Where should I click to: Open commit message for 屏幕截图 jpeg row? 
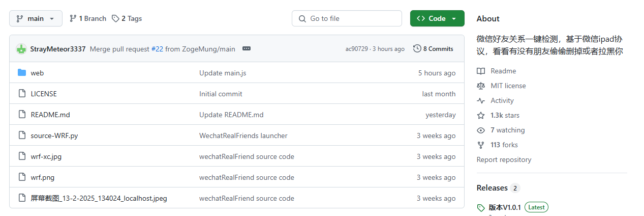247,198
